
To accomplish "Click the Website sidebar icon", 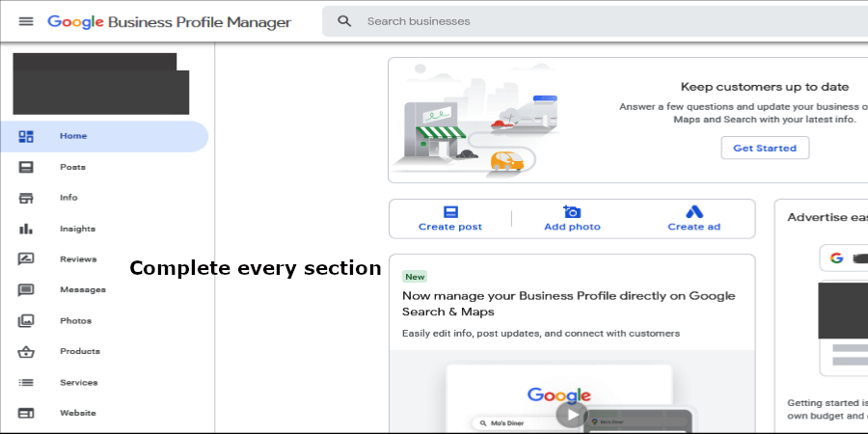I will tap(26, 413).
